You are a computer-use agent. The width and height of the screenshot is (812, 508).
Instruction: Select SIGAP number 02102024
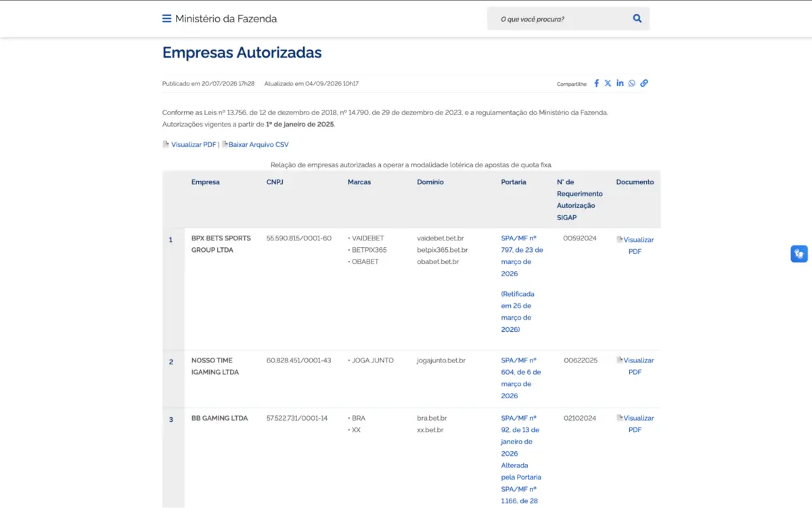pyautogui.click(x=580, y=418)
